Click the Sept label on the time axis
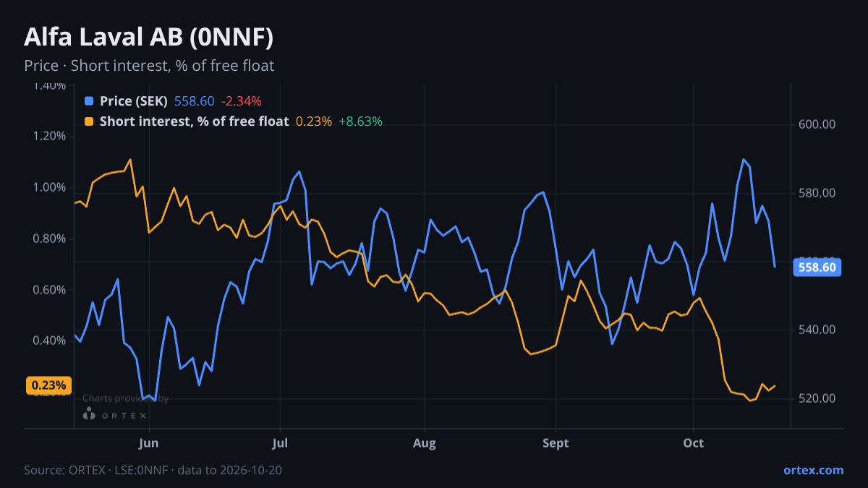The height and width of the screenshot is (488, 868). tap(556, 443)
